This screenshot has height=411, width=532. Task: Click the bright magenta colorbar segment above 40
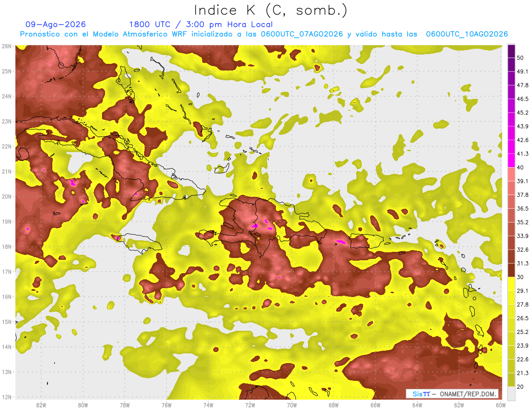click(511, 160)
